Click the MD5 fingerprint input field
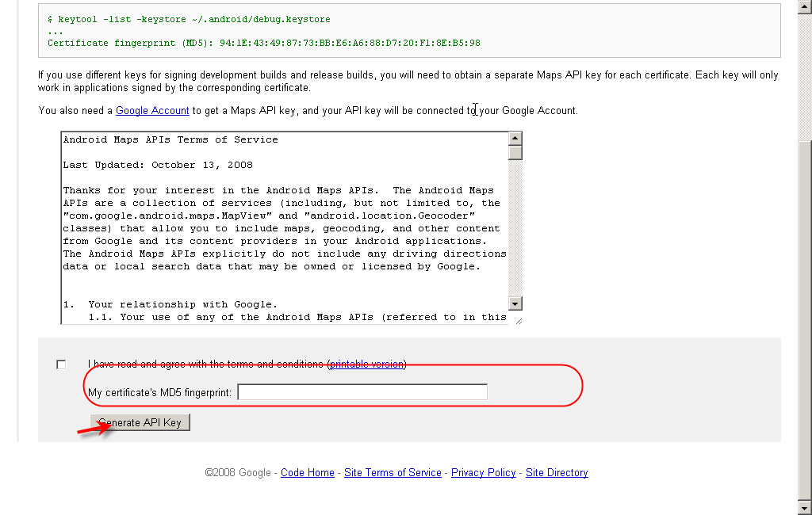The width and height of the screenshot is (812, 515). click(x=362, y=392)
